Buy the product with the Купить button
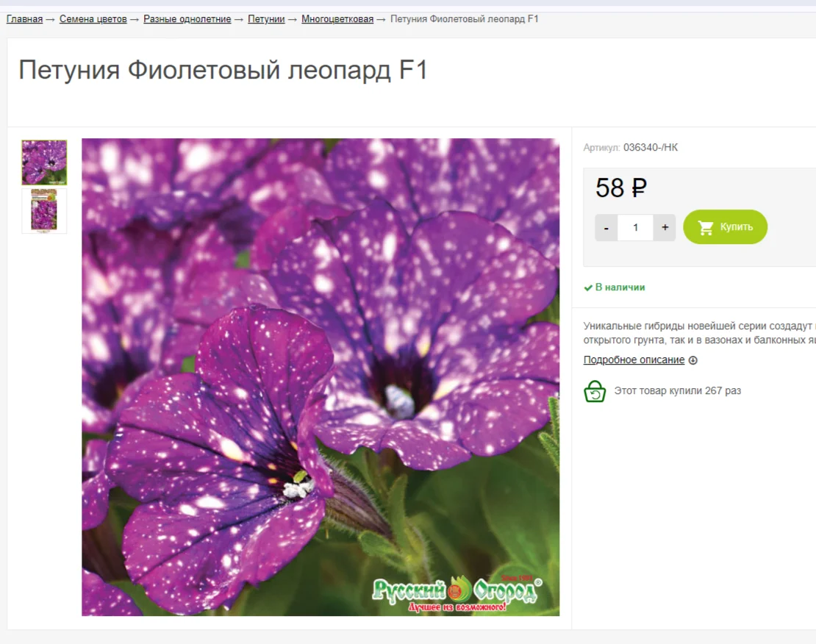 725,227
